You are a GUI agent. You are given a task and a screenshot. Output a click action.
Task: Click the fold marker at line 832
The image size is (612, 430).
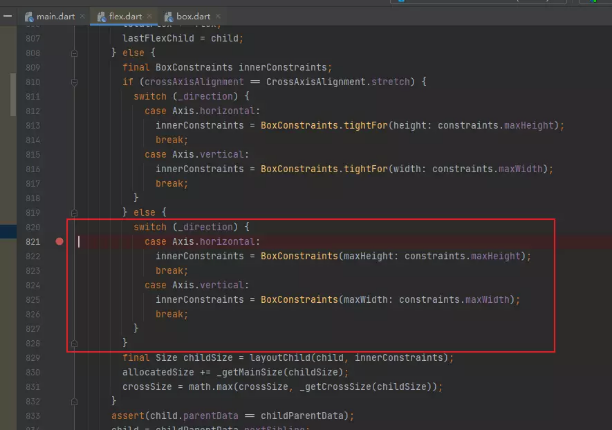click(x=75, y=400)
